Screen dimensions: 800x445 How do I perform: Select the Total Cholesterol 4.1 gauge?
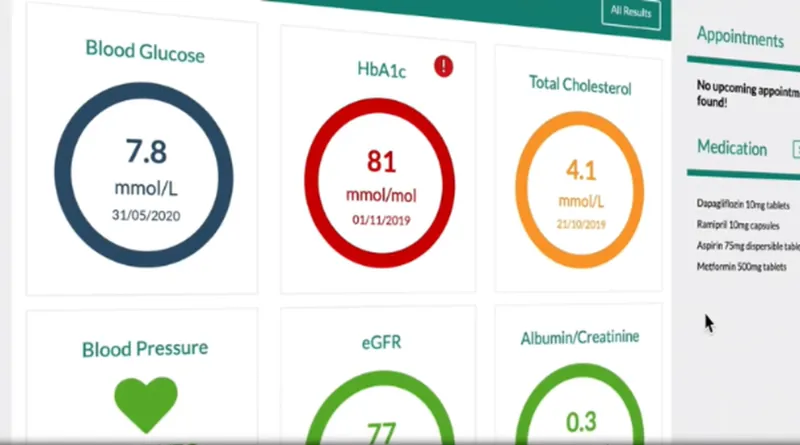click(x=580, y=190)
